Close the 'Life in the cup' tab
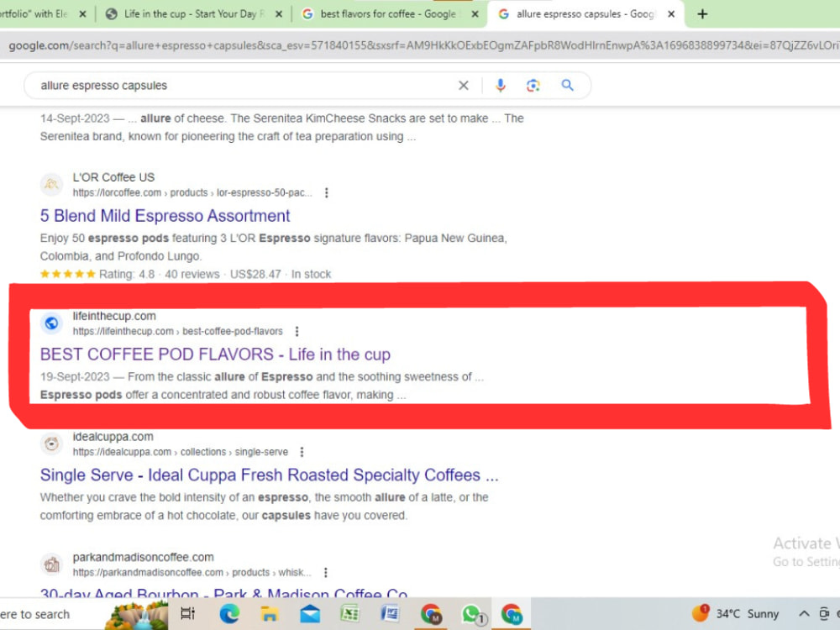Screen dimensions: 840x630 [279, 14]
